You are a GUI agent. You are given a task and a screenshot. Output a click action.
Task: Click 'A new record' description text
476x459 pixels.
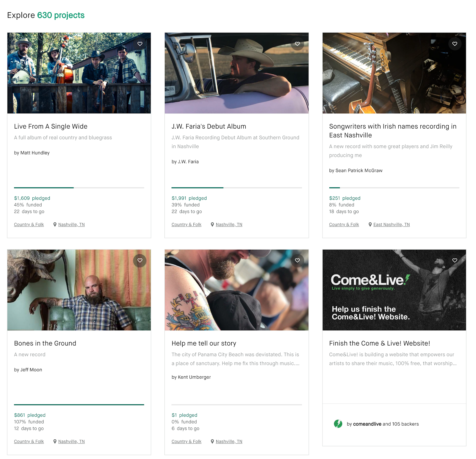pos(30,355)
